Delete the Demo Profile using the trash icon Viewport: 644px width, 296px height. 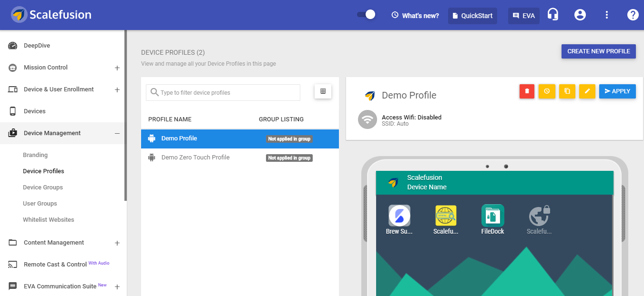[527, 91]
